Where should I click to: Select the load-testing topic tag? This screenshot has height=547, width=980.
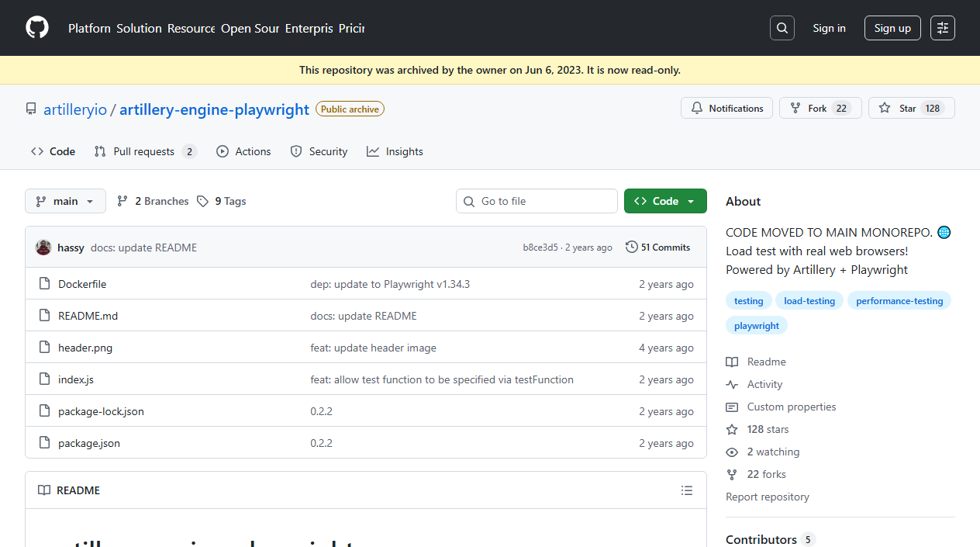pos(809,301)
